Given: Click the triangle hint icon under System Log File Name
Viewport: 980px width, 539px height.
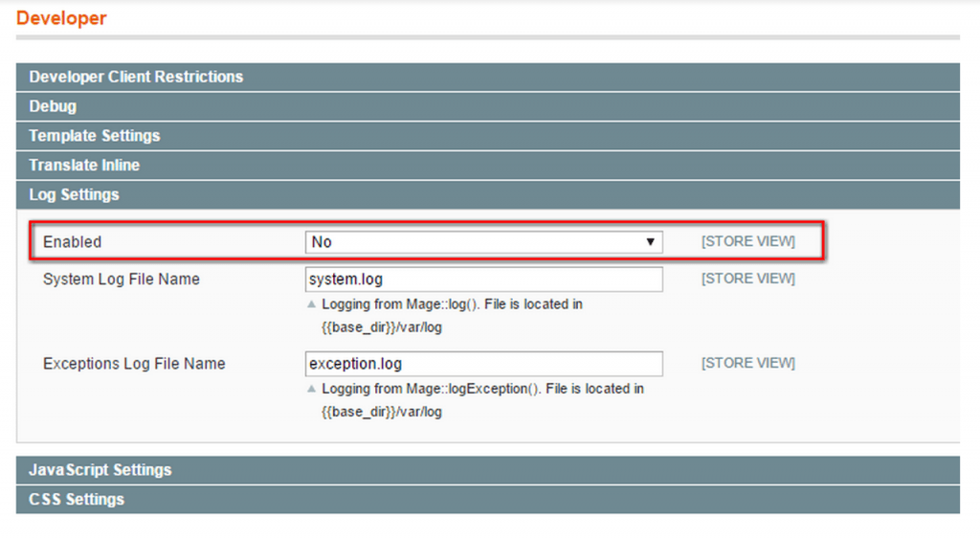Looking at the screenshot, I should tap(311, 304).
